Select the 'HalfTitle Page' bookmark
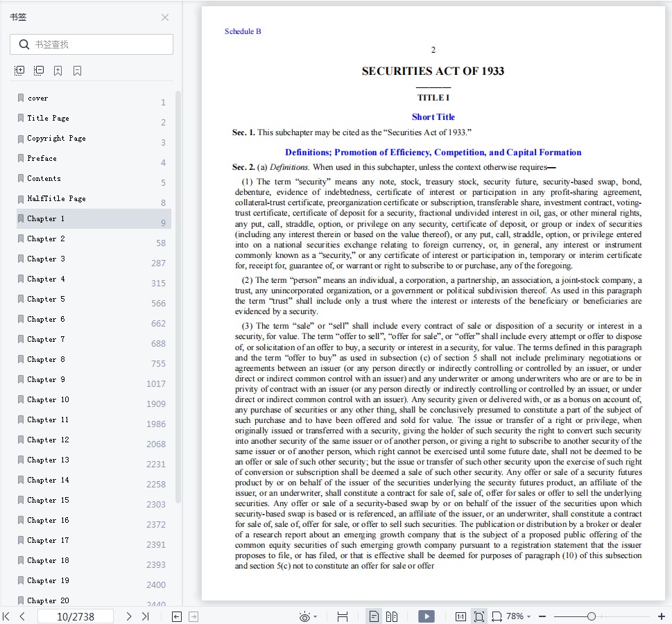672x624 pixels. pyautogui.click(x=94, y=199)
